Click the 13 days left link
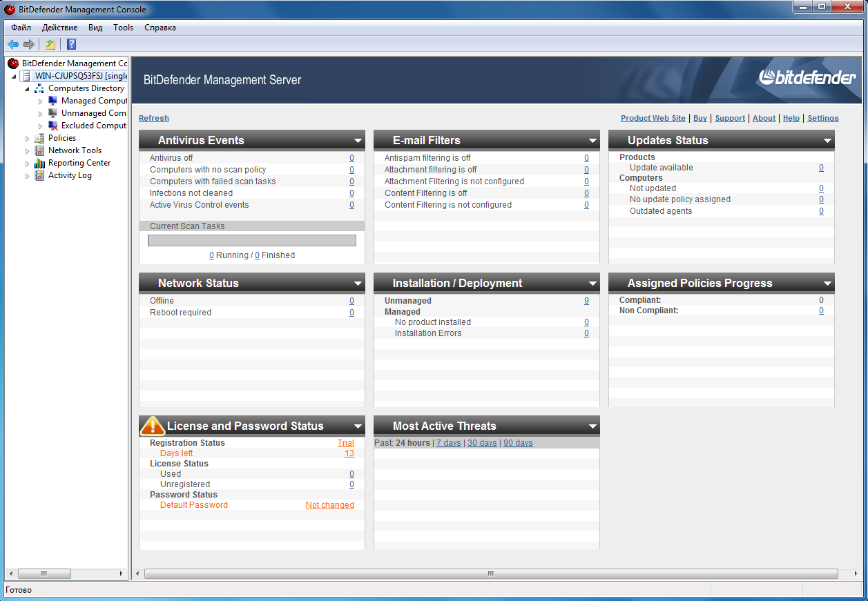The image size is (868, 601). point(349,453)
